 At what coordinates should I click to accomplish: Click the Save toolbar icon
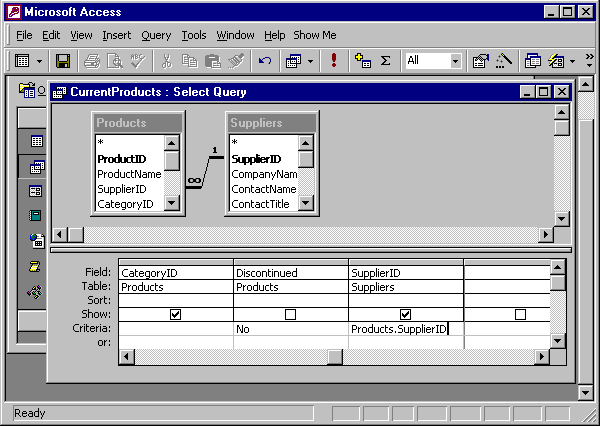tap(63, 61)
